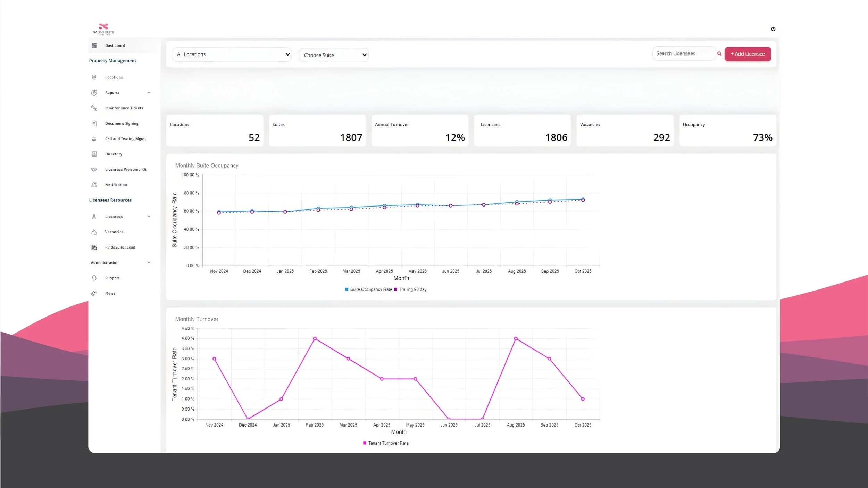Toggle the Tenant Turnover Rate legend entry

[x=386, y=443]
